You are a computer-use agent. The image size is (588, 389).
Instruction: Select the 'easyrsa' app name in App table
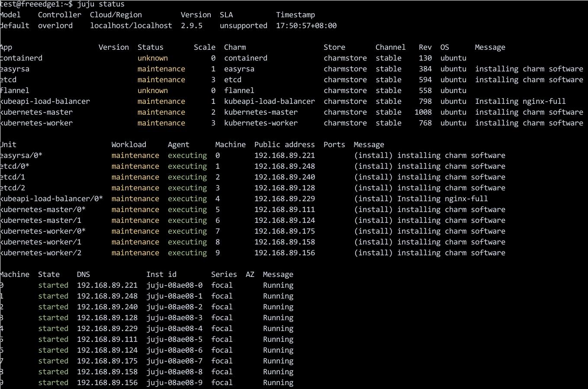[15, 69]
